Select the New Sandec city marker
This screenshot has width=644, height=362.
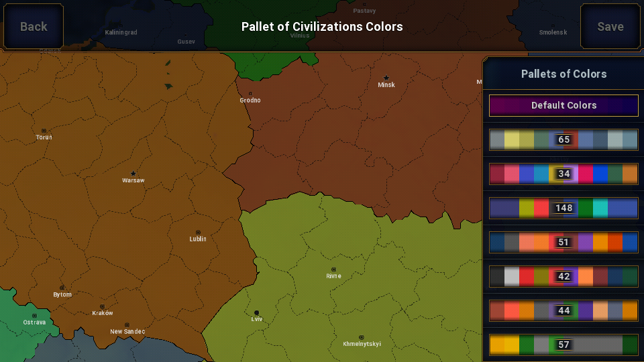coord(127,325)
